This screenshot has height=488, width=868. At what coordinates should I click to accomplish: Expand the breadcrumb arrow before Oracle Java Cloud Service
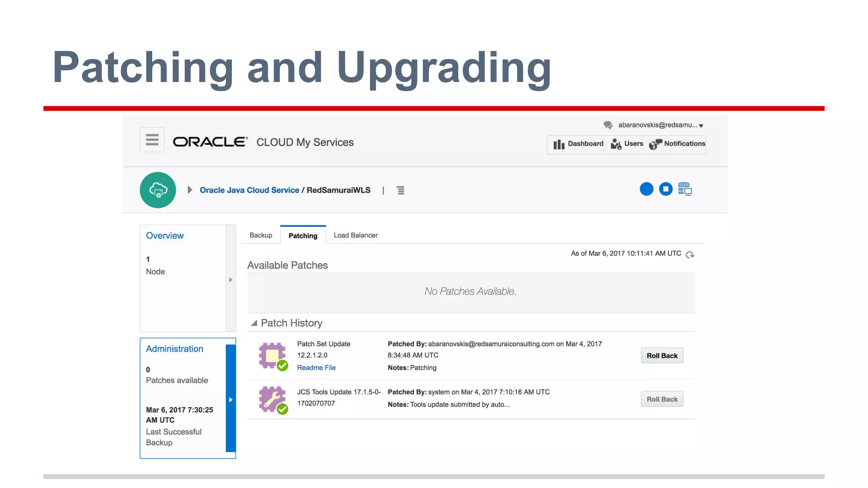(190, 190)
